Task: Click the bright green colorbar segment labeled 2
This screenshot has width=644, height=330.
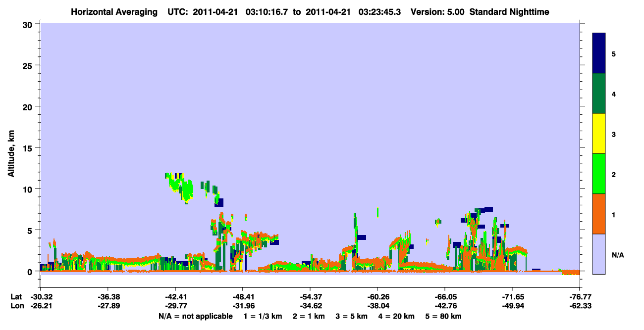Action: pyautogui.click(x=599, y=174)
